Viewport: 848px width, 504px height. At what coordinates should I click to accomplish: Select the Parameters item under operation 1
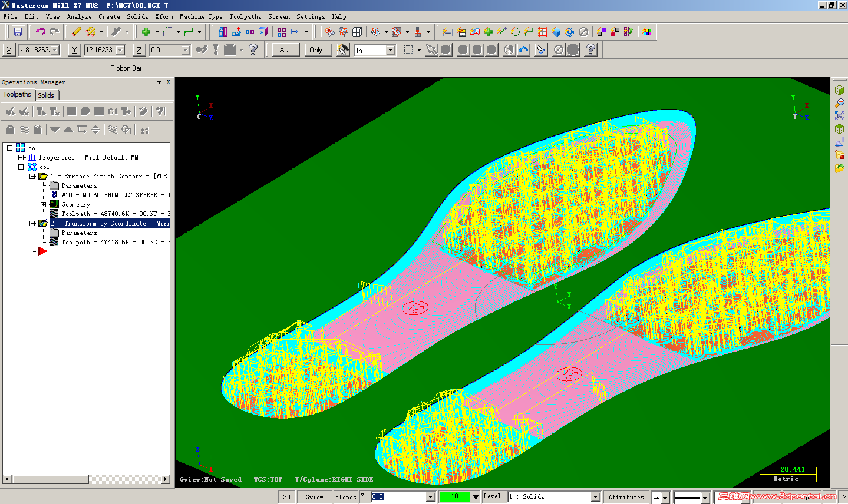tap(79, 185)
